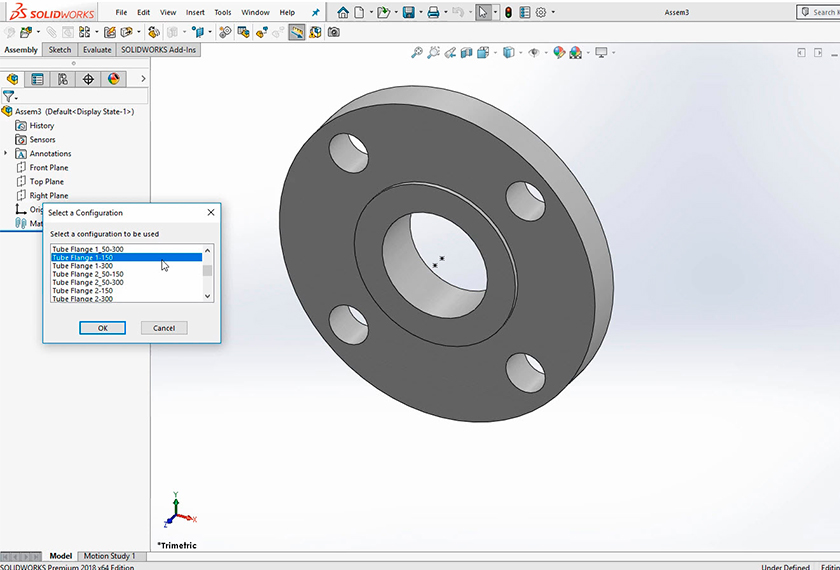Click the configuration list scrollbar down arrow

[208, 296]
